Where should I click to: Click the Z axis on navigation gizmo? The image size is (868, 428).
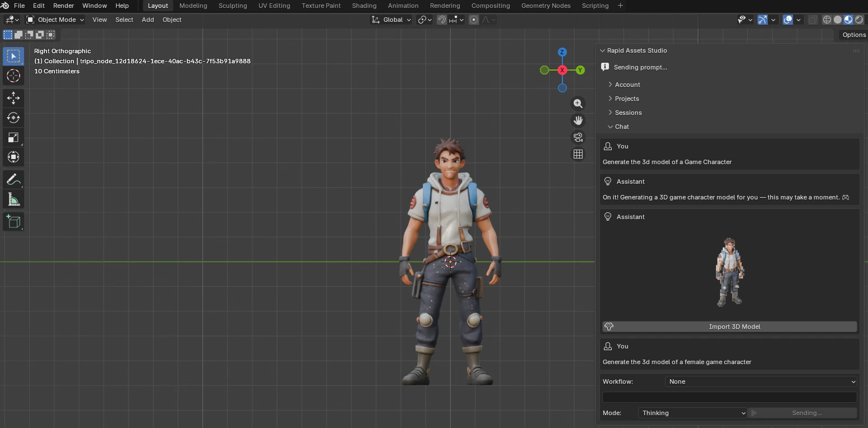click(x=562, y=52)
